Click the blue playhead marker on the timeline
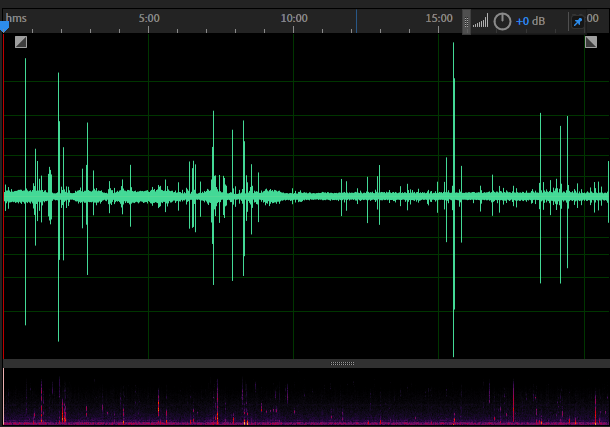Viewport: 610px width, 427px height. click(4, 27)
